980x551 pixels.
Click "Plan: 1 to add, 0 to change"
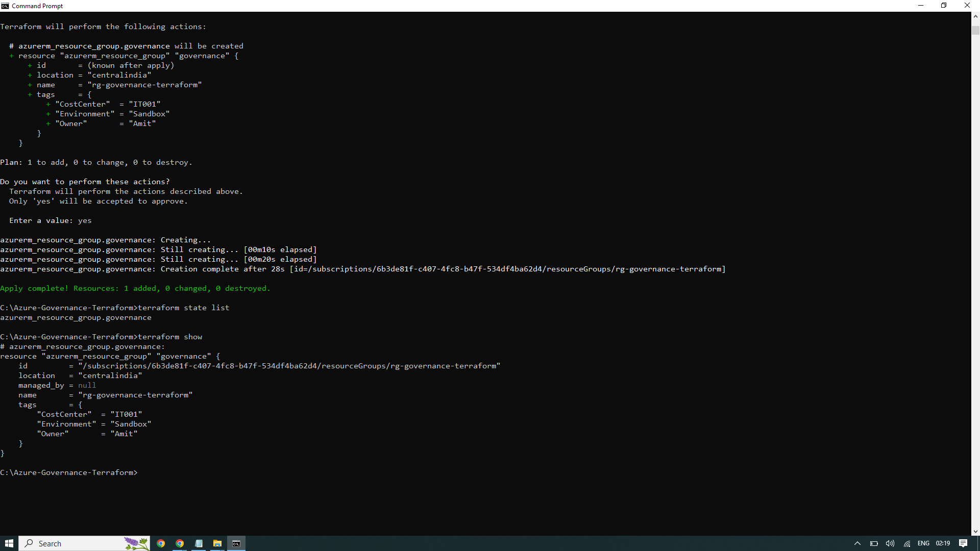pyautogui.click(x=64, y=162)
